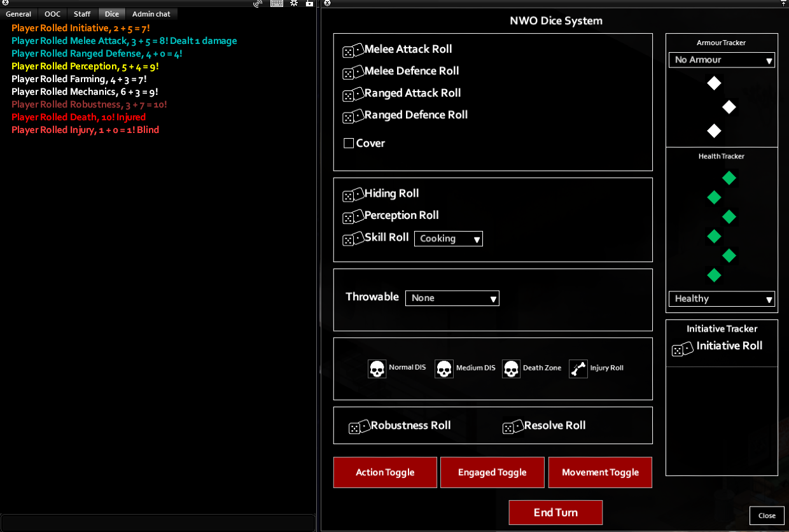Click the Death Zone skull icon
Image resolution: width=789 pixels, height=532 pixels.
tap(511, 369)
